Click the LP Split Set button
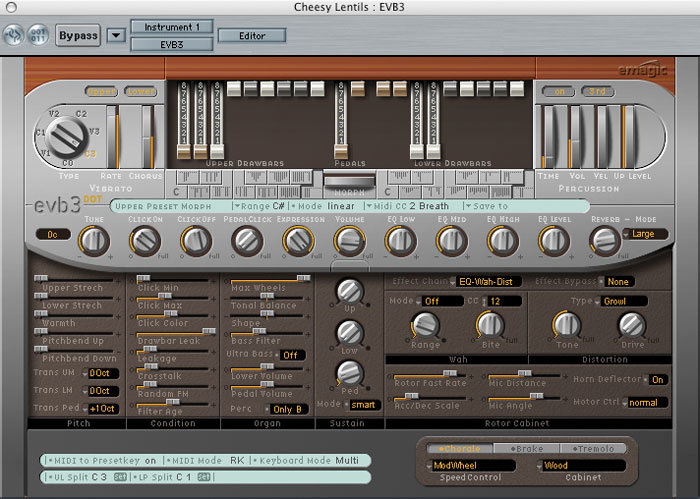 (x=204, y=477)
